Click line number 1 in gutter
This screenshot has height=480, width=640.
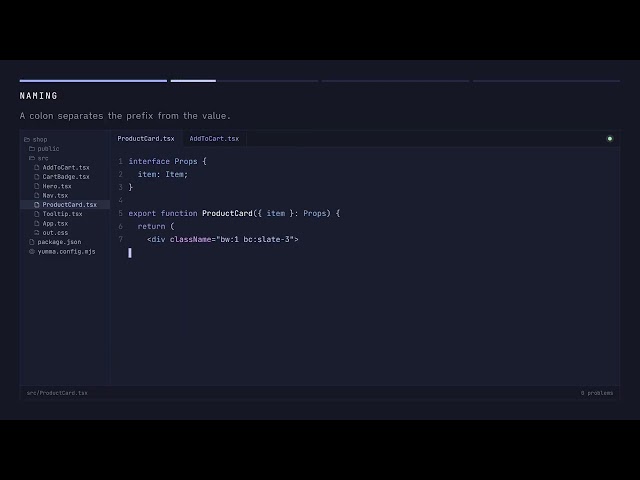coord(120,161)
